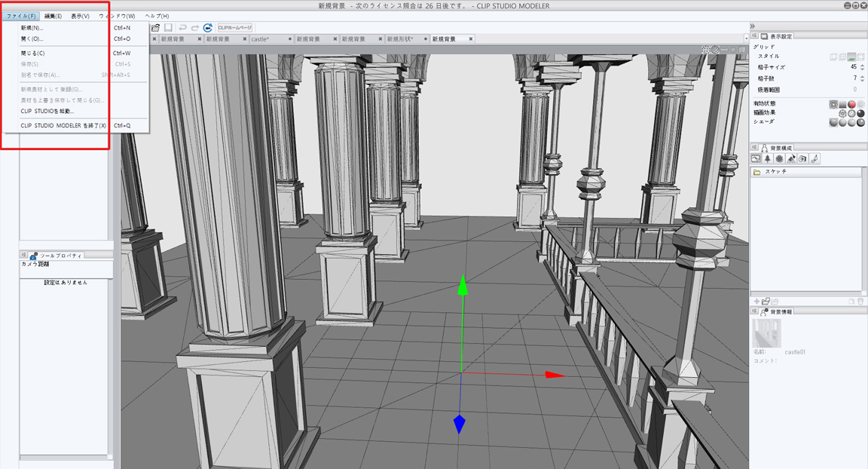Select the スケッチ folder in the list
This screenshot has width=868, height=469.
pos(776,173)
